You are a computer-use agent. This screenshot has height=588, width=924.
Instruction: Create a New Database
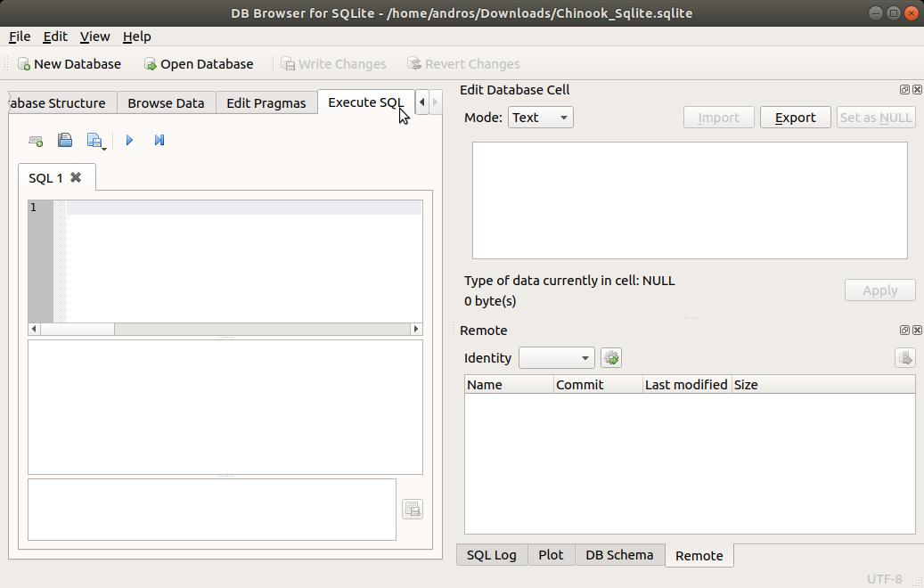[70, 64]
